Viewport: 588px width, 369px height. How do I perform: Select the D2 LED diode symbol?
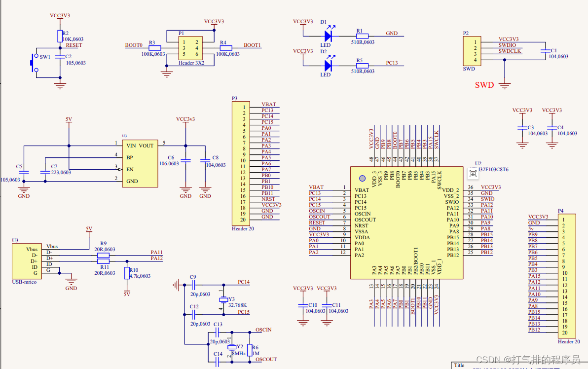tap(329, 66)
